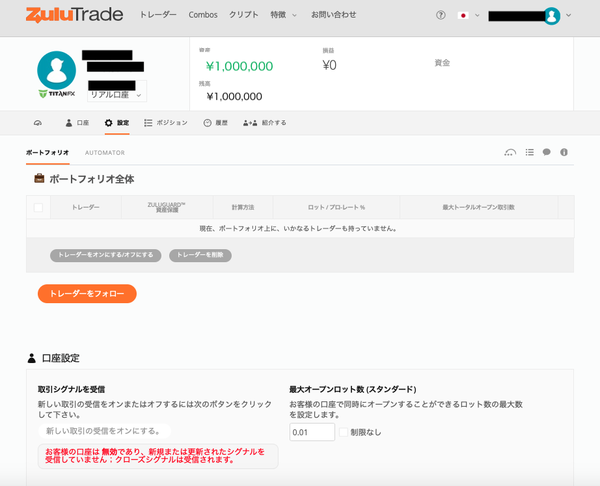Open the 紹介する referral tab

click(x=265, y=123)
